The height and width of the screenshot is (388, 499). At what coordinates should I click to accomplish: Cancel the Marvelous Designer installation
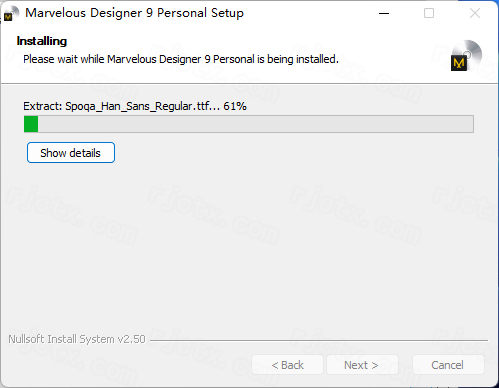click(448, 365)
